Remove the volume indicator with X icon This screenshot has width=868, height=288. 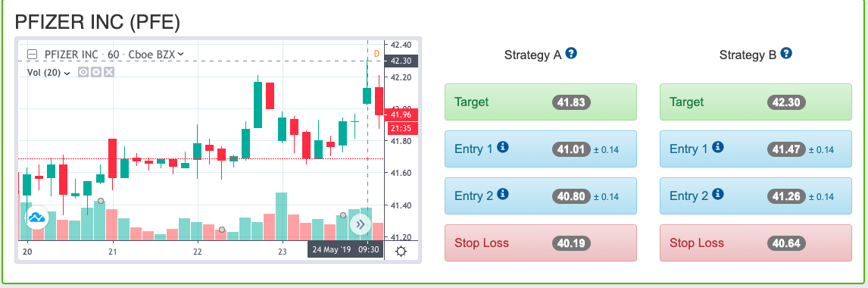[109, 72]
